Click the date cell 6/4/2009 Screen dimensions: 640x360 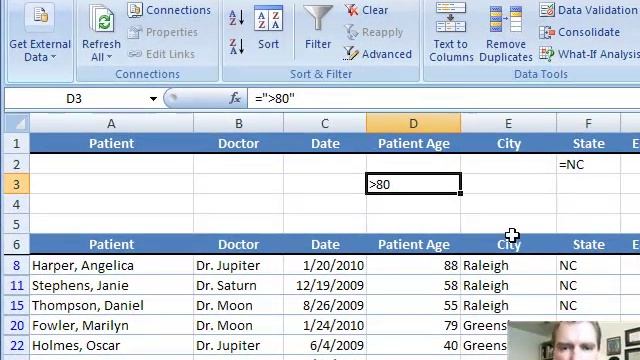click(325, 345)
